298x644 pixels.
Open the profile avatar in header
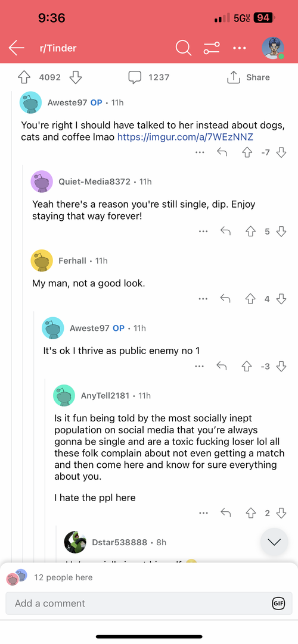coord(273,48)
